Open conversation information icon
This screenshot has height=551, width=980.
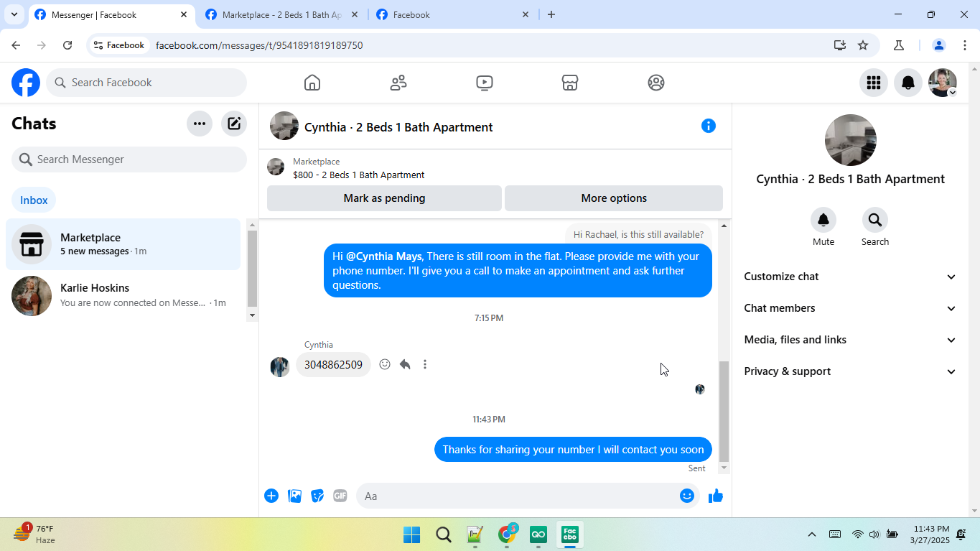point(709,126)
